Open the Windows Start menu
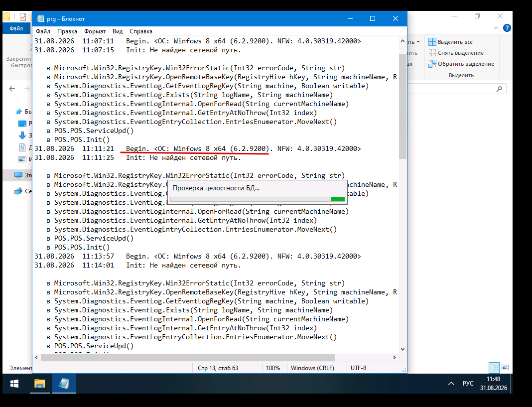This screenshot has height=407, width=532. pyautogui.click(x=14, y=384)
